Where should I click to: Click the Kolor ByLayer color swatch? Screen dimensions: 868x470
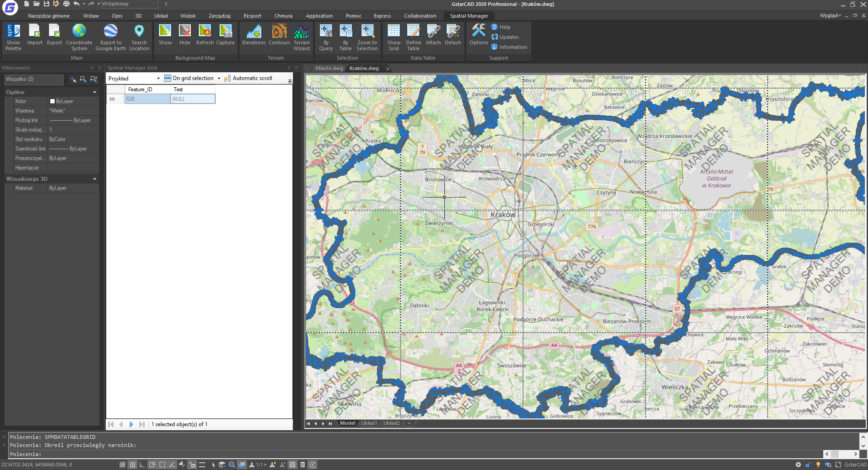(x=52, y=101)
